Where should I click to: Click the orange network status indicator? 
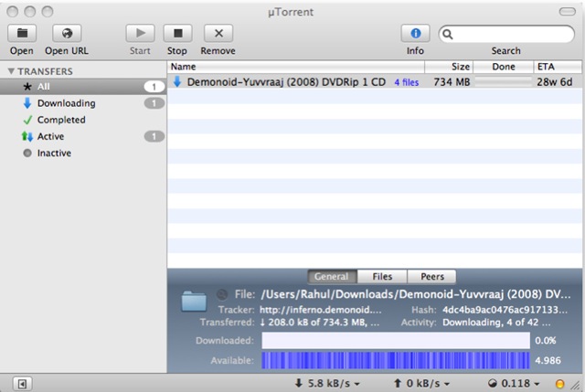(560, 384)
